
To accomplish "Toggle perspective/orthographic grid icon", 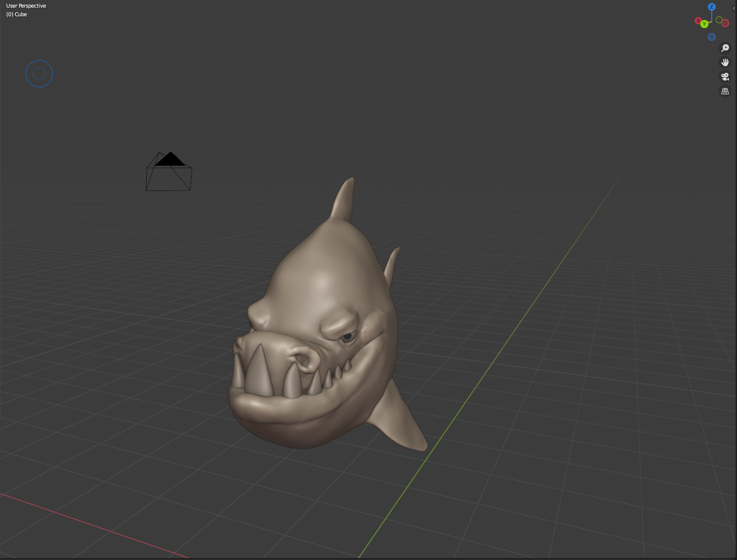I will [725, 91].
